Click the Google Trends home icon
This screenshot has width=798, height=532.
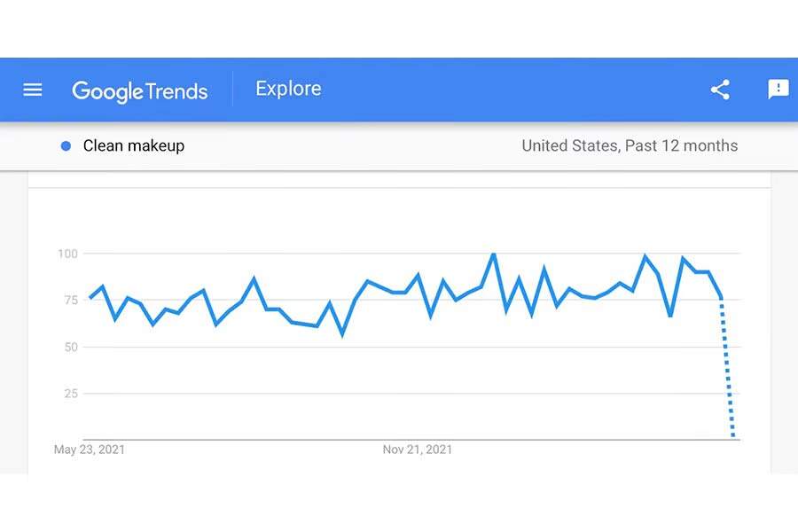(140, 90)
